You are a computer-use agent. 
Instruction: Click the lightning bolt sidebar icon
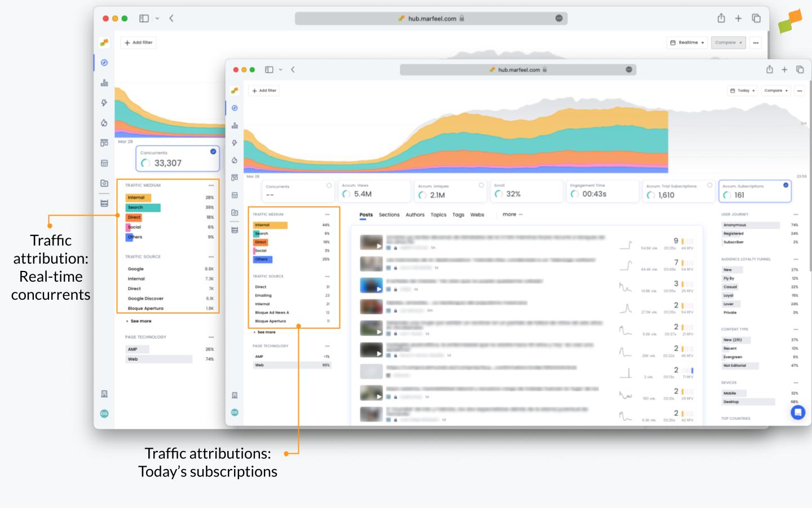point(235,143)
